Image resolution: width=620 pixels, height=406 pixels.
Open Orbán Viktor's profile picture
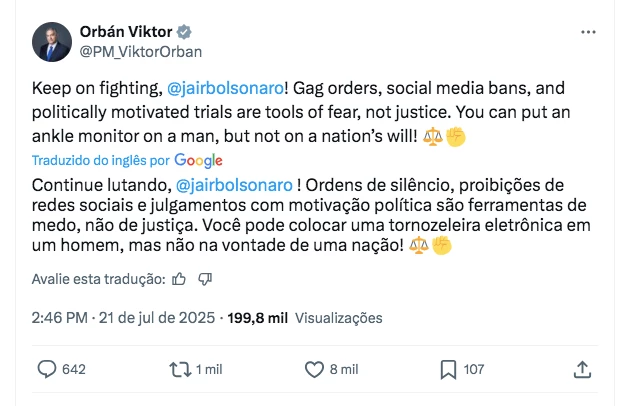coord(52,42)
